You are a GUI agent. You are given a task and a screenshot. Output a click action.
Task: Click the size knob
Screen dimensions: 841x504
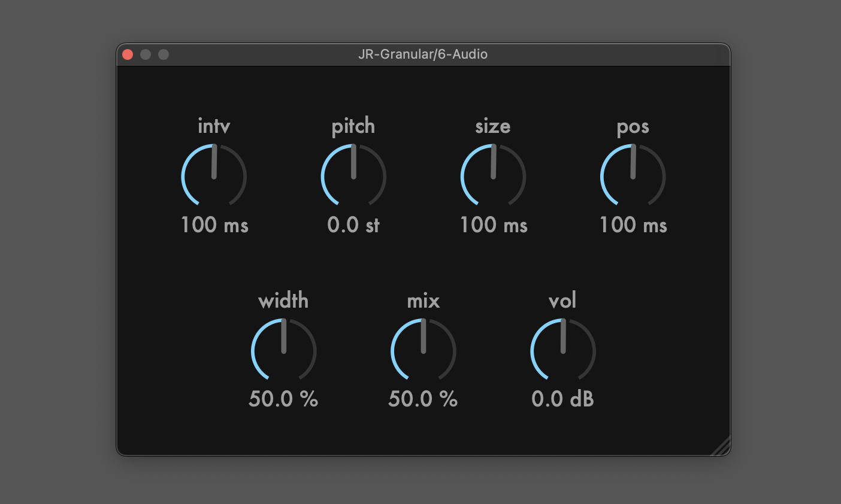coord(493,175)
